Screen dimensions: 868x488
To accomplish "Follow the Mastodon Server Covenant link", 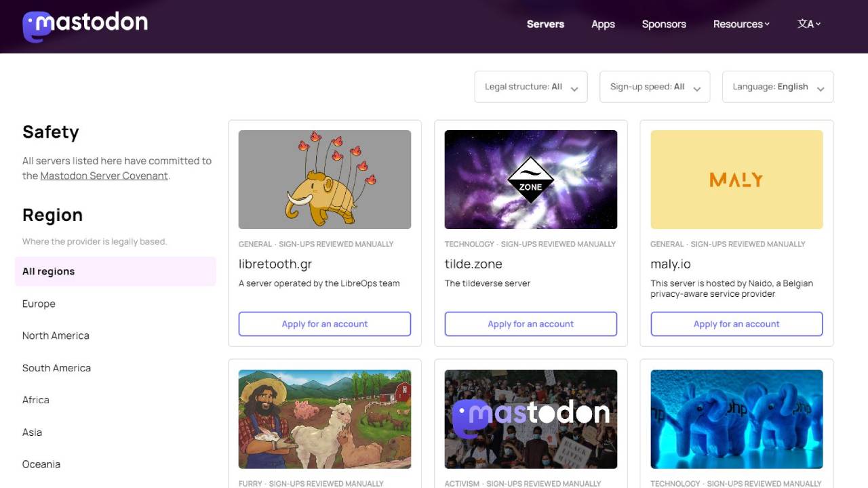I will pyautogui.click(x=104, y=176).
